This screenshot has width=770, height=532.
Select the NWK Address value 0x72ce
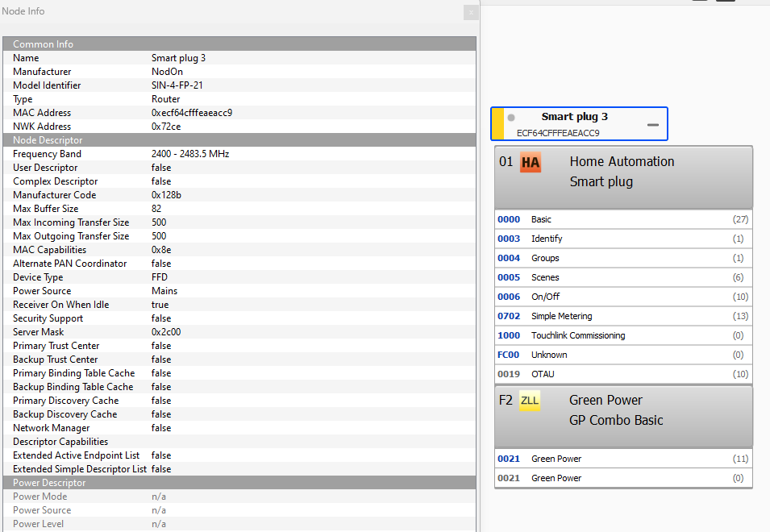tap(166, 127)
